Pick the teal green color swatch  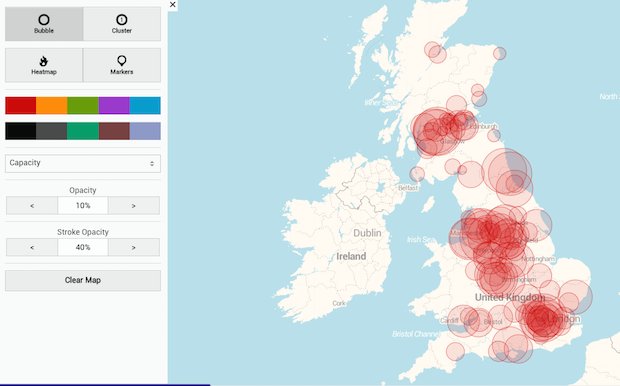tap(83, 131)
